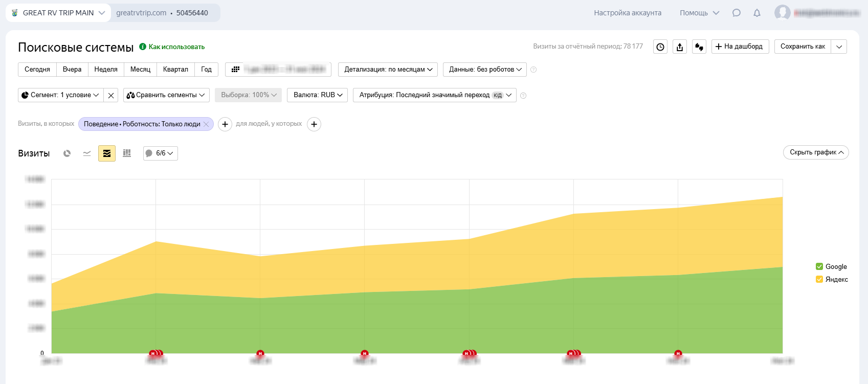The height and width of the screenshot is (384, 868).
Task: Uncheck Google series in legend
Action: tap(819, 266)
